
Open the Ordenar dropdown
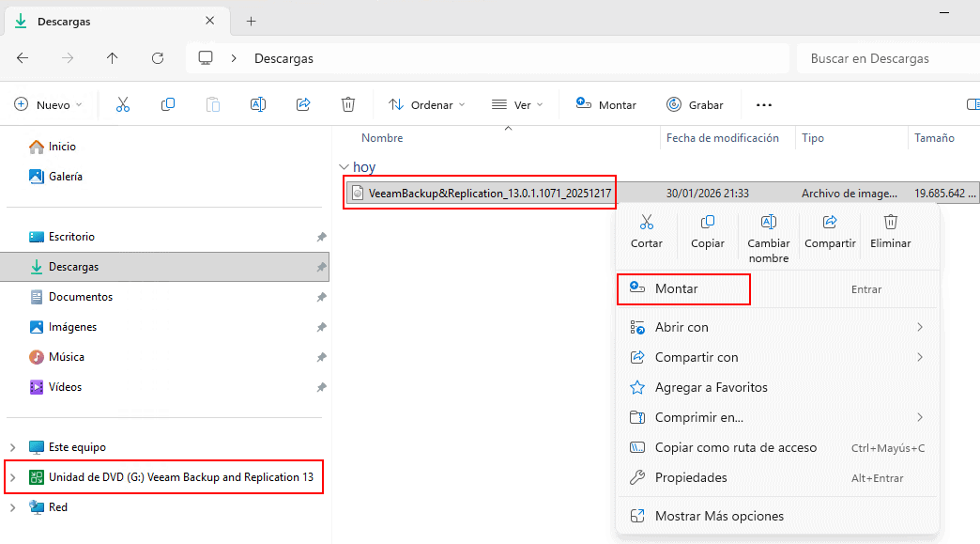point(427,104)
